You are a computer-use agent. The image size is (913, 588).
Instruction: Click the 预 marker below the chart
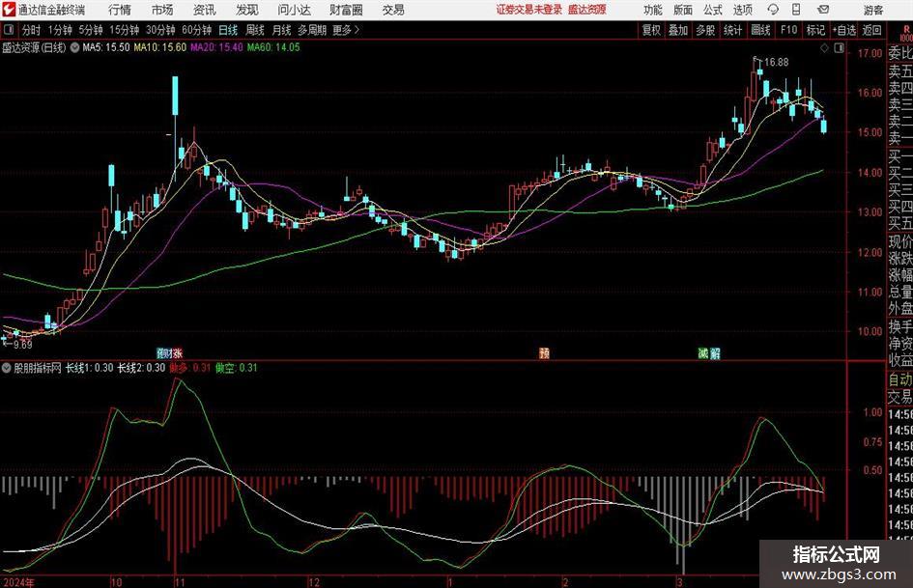click(x=544, y=352)
